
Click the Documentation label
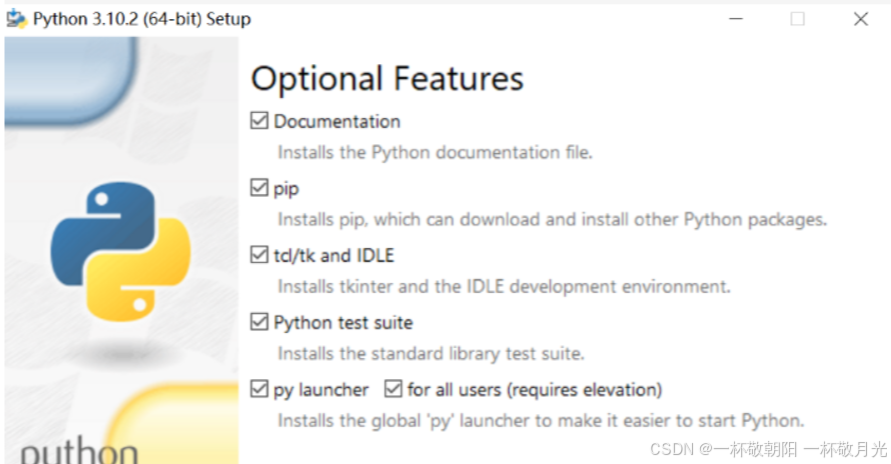click(337, 121)
